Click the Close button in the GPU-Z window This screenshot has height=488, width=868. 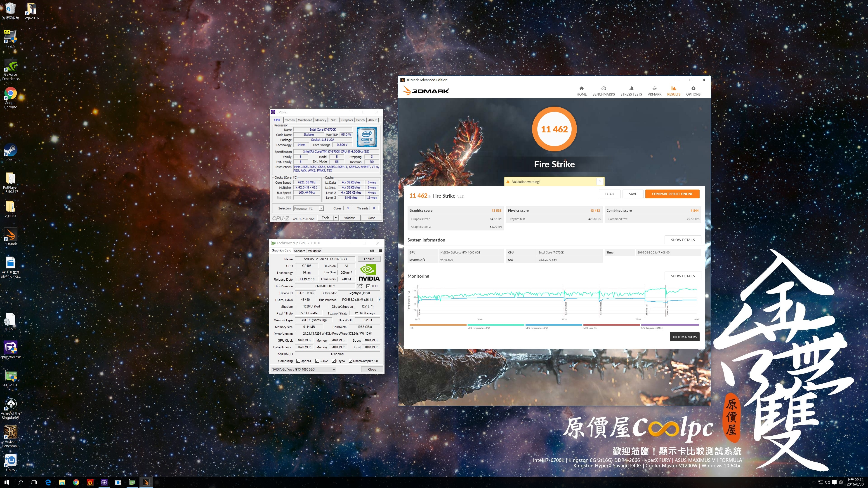coord(372,369)
